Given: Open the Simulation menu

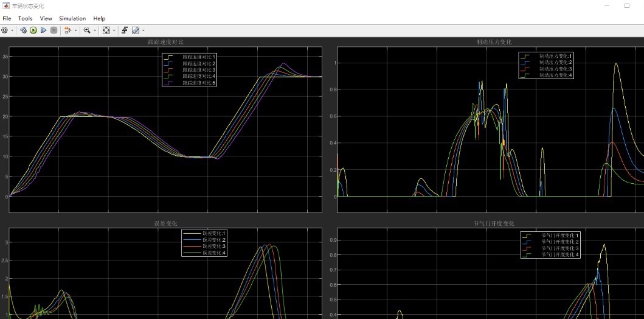Looking at the screenshot, I should tap(72, 18).
